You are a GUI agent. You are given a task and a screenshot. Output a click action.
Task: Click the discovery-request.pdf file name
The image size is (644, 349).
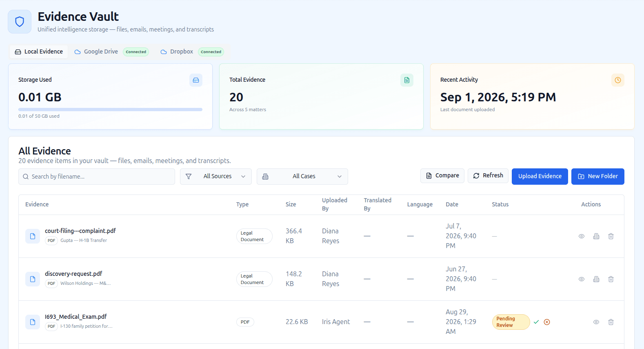[x=73, y=274]
